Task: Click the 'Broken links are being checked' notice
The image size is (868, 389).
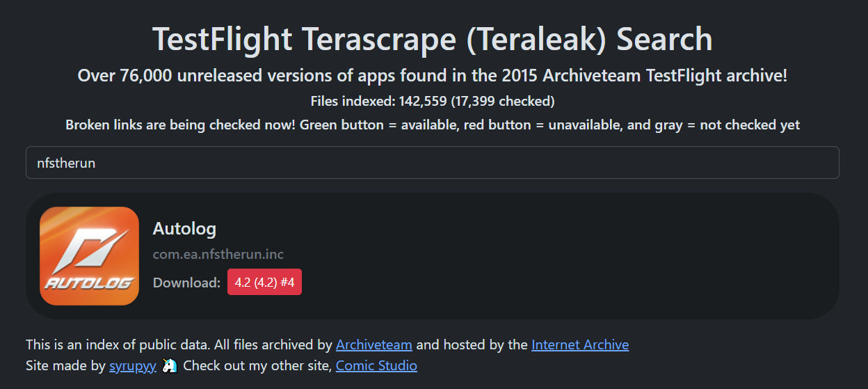Action: tap(432, 125)
